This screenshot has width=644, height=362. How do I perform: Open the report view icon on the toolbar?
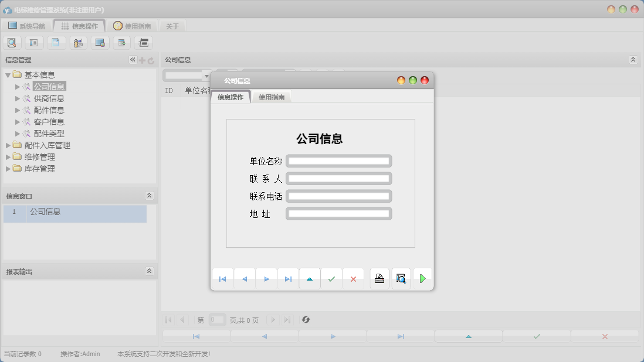[34, 42]
